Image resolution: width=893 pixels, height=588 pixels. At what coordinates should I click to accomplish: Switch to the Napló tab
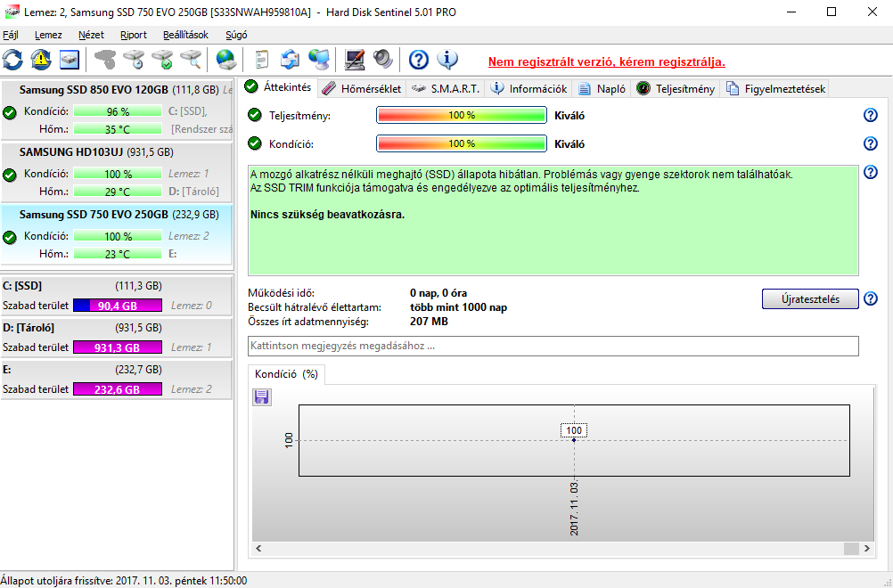(x=602, y=89)
